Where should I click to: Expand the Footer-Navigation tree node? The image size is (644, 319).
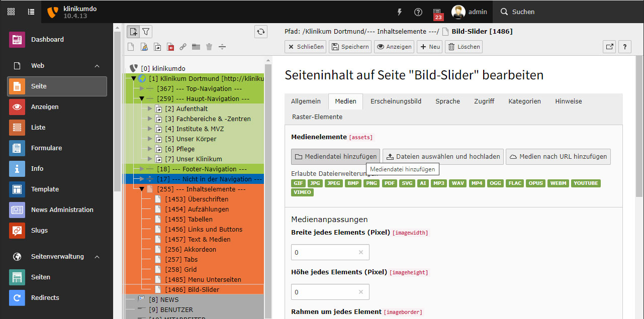point(142,169)
